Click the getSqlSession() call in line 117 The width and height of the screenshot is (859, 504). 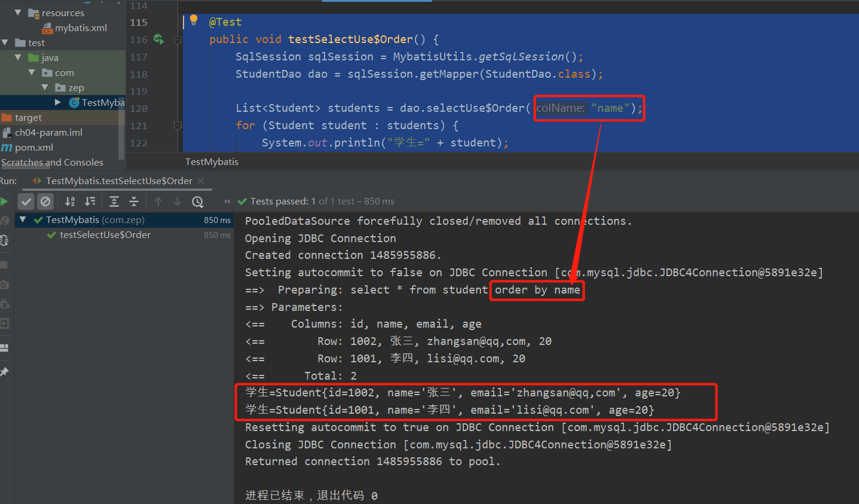[x=528, y=56]
